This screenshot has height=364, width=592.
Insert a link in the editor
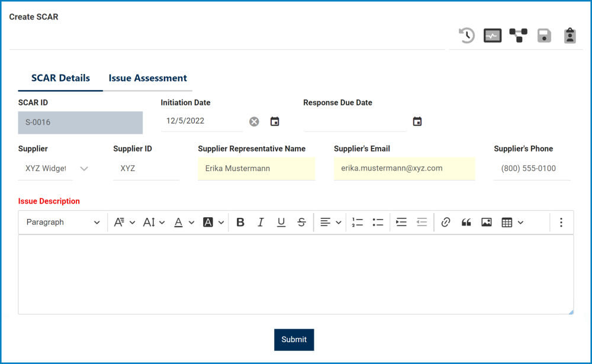(446, 222)
